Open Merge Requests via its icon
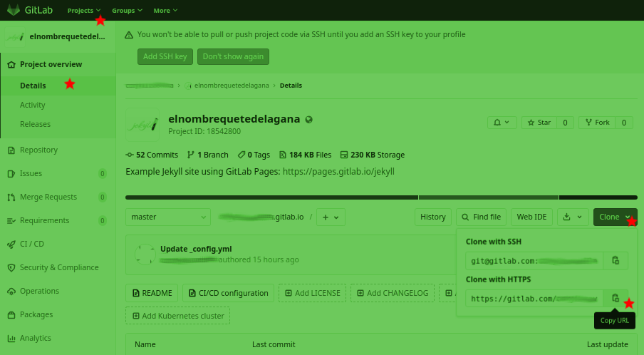644x355 pixels. [11, 197]
